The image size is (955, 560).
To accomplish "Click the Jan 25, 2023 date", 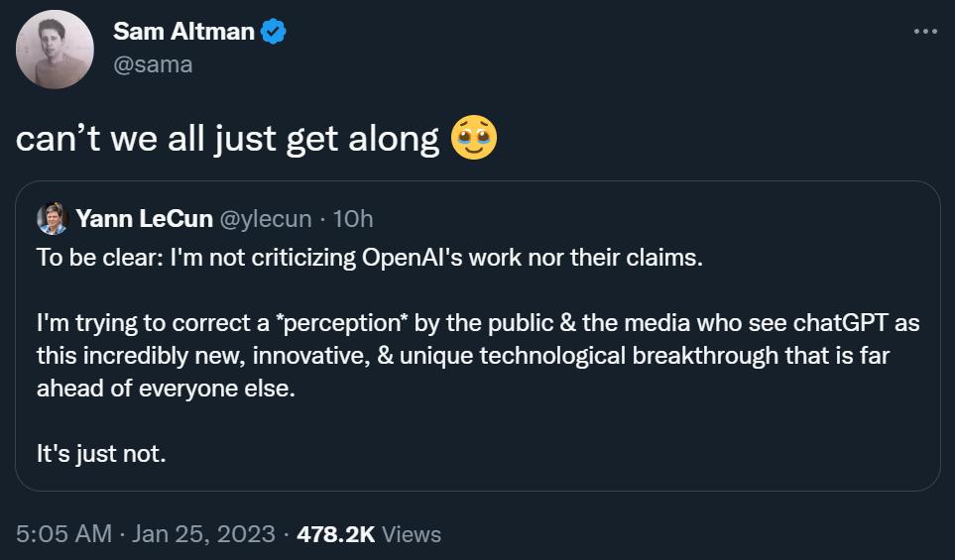I will (203, 534).
